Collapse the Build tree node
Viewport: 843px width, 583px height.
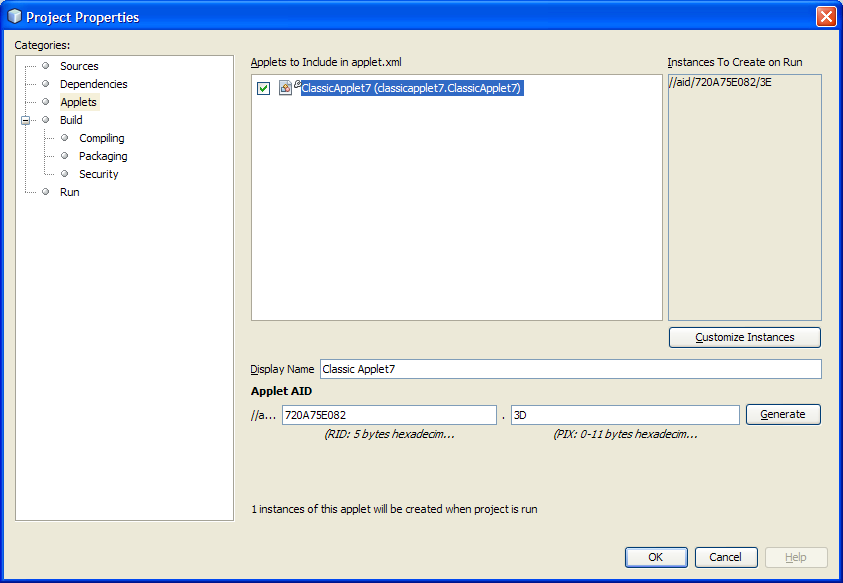[27, 120]
